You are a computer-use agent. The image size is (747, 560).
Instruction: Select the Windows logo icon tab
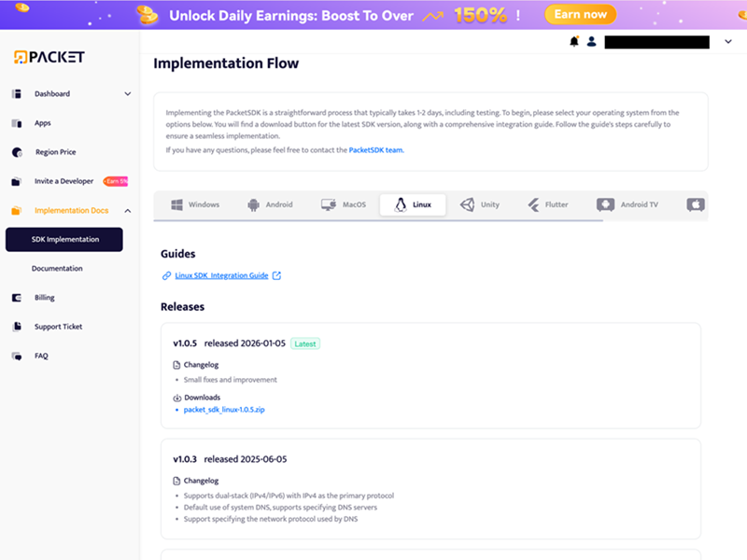coord(176,204)
